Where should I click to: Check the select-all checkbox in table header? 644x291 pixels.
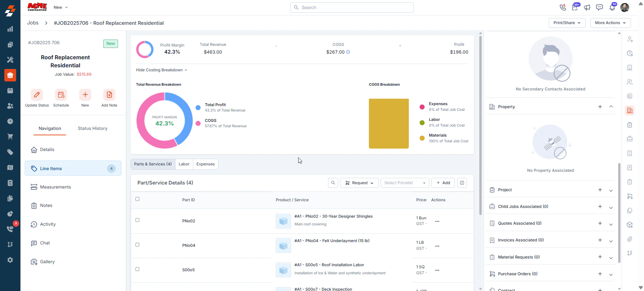click(137, 199)
